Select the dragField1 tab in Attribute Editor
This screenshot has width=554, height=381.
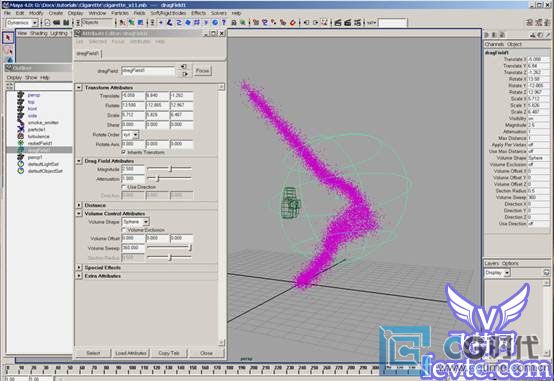pyautogui.click(x=88, y=53)
